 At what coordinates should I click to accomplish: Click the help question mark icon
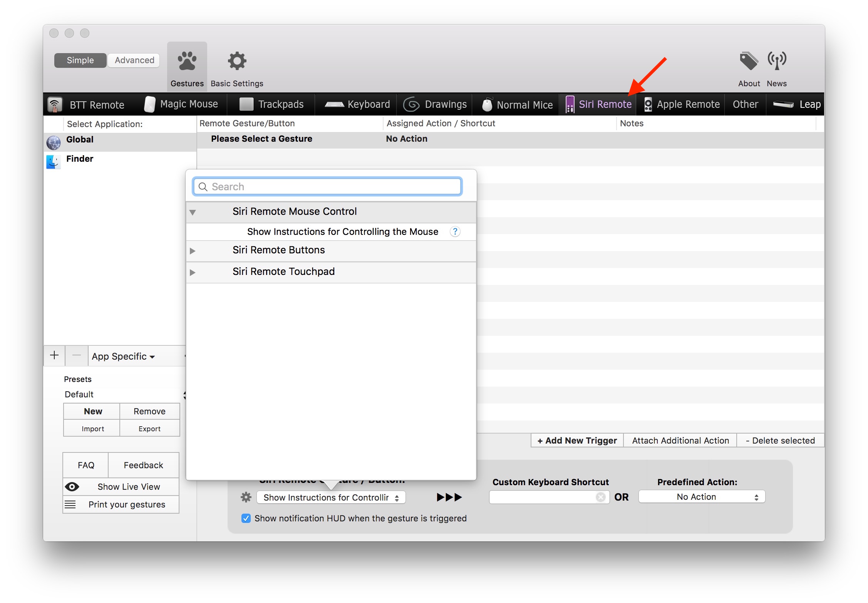pyautogui.click(x=455, y=231)
